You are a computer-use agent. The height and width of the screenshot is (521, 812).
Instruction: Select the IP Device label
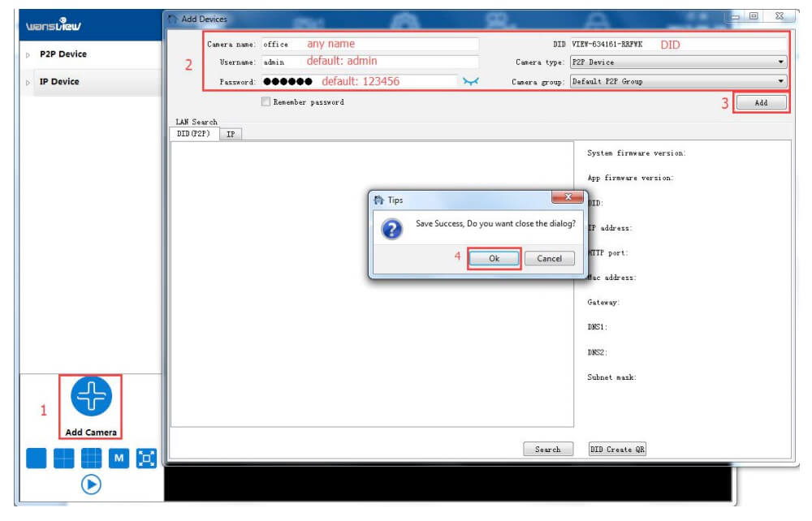click(59, 81)
